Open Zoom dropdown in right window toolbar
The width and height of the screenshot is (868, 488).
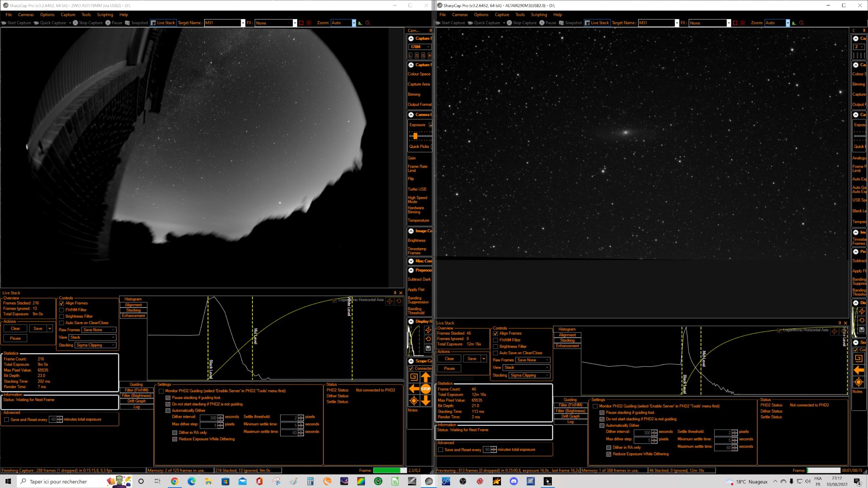(x=788, y=23)
